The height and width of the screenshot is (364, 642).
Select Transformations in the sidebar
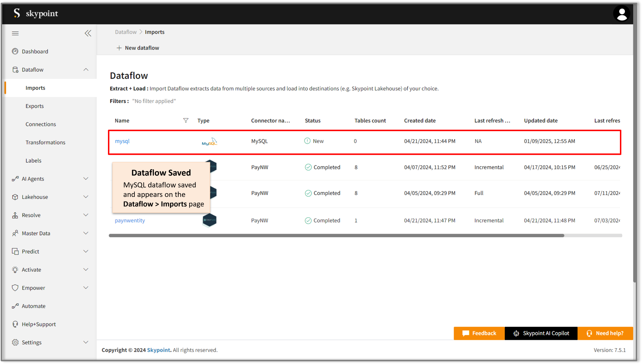(45, 142)
